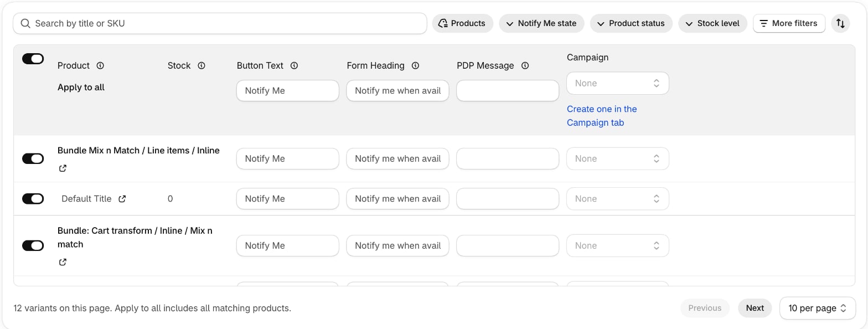Click Button Text field for Bundle Mix n Match
This screenshot has height=329, width=868.
(x=287, y=158)
